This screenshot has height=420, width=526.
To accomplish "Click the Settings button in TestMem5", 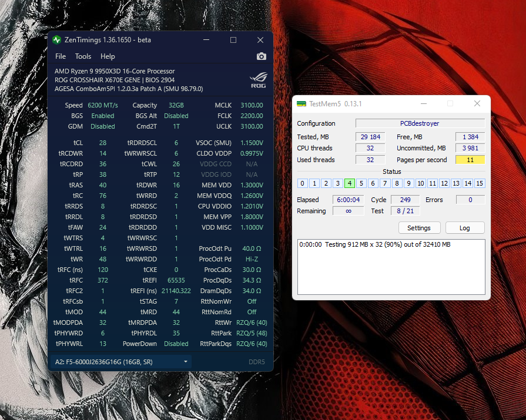I will [418, 228].
